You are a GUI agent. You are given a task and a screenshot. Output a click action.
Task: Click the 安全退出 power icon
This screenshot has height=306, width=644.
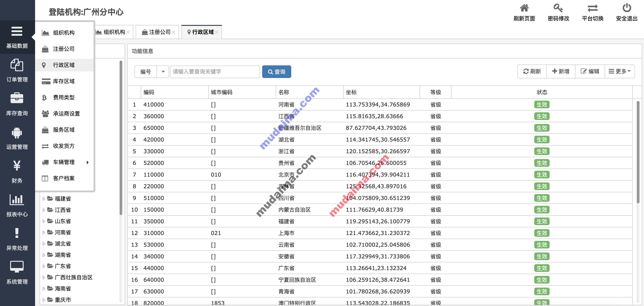626,8
